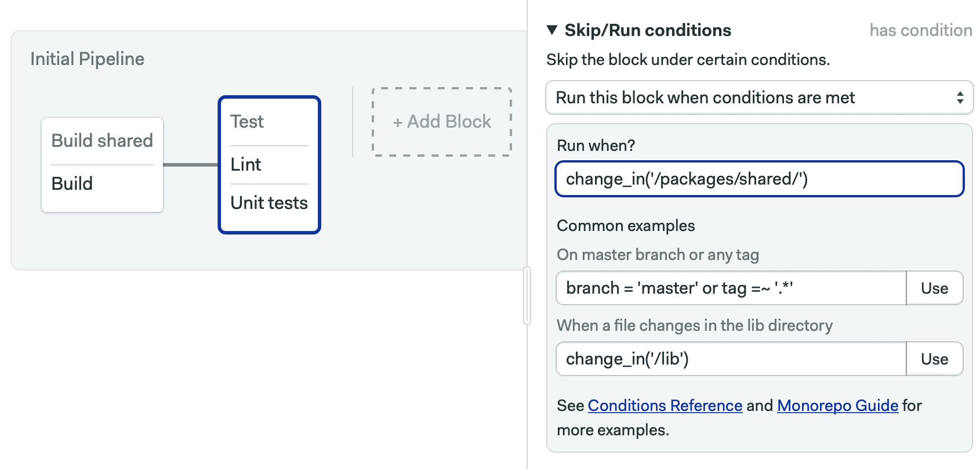Viewport: 980px width, 469px height.
Task: Select the Test block title
Action: pos(246,121)
